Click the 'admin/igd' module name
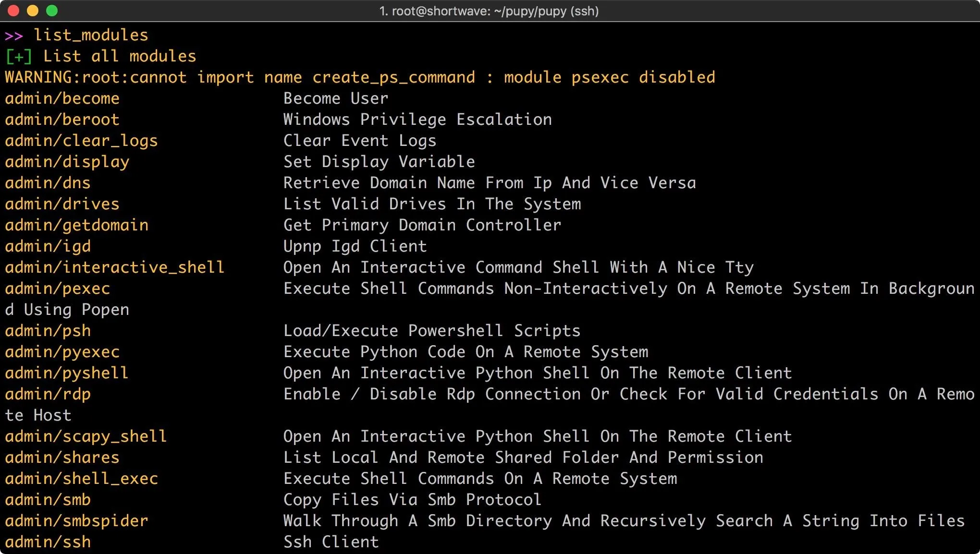Screen dimensions: 980x554 pos(48,246)
